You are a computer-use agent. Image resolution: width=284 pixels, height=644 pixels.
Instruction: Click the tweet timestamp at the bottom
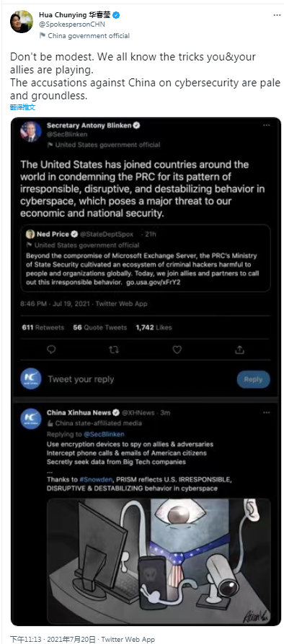pyautogui.click(x=82, y=639)
